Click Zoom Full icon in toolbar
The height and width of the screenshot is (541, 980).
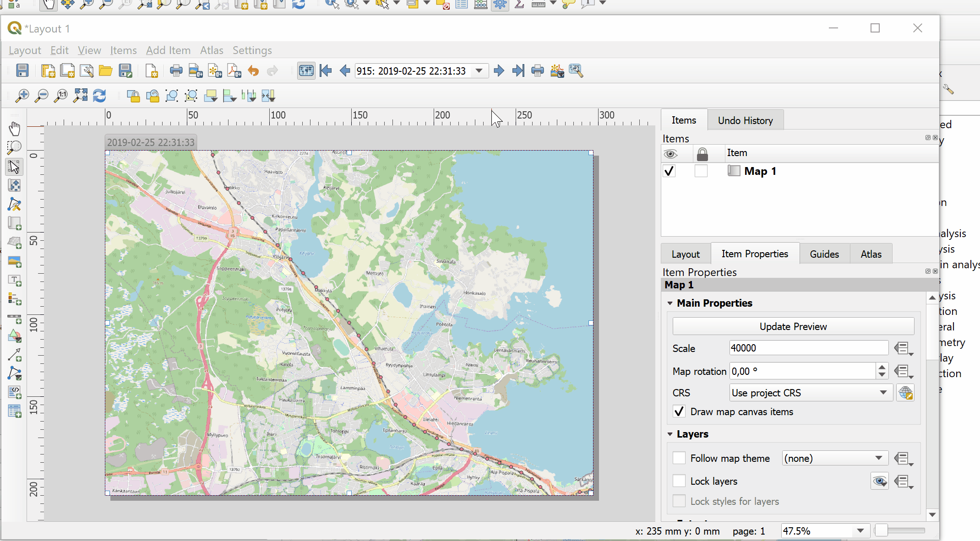80,96
